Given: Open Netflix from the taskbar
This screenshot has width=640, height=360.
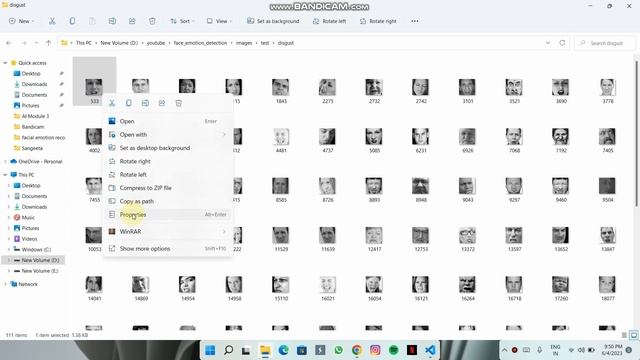Looking at the screenshot, I should pos(412,350).
